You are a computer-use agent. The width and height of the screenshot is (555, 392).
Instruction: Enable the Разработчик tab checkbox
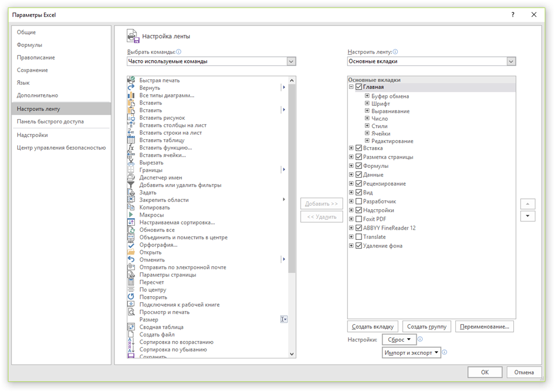coord(359,201)
